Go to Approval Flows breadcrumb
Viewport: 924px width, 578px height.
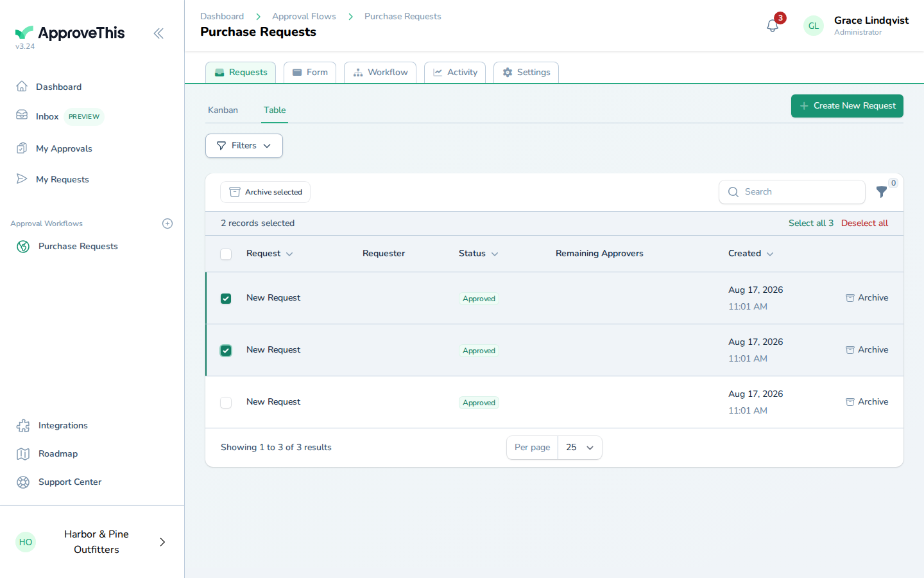coord(304,17)
